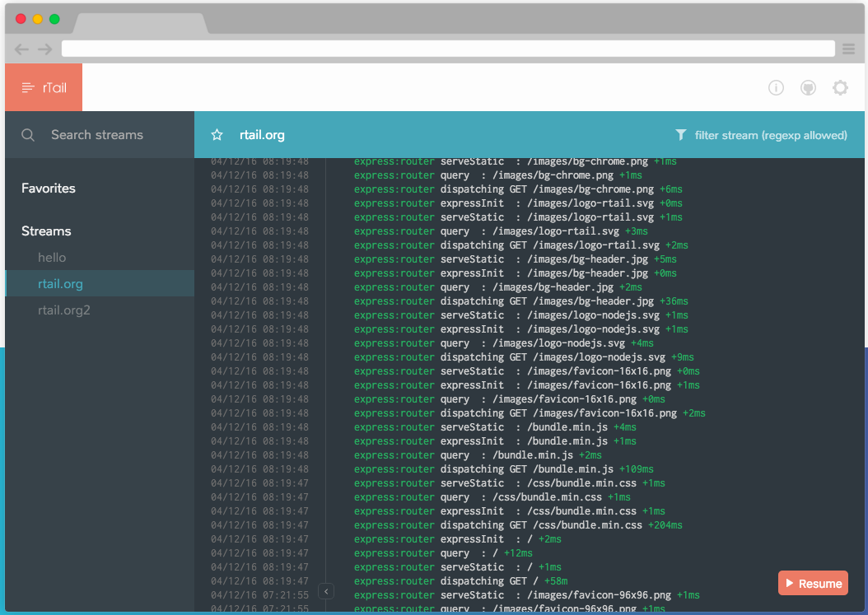Click the browser forward arrow
Image resolution: width=868 pixels, height=615 pixels.
(x=44, y=49)
